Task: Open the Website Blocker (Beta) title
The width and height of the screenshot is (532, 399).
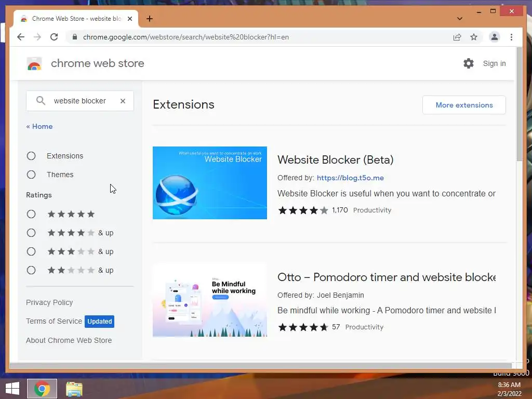Action: [x=335, y=159]
